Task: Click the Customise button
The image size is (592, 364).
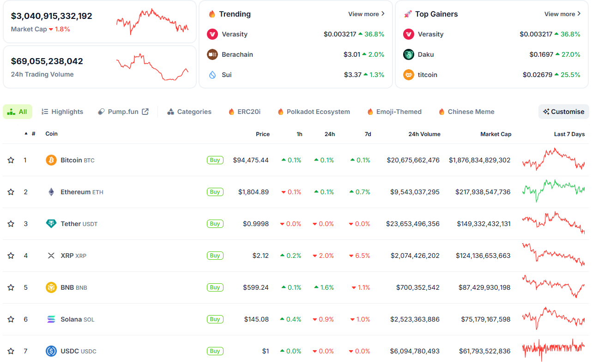Action: coord(563,112)
